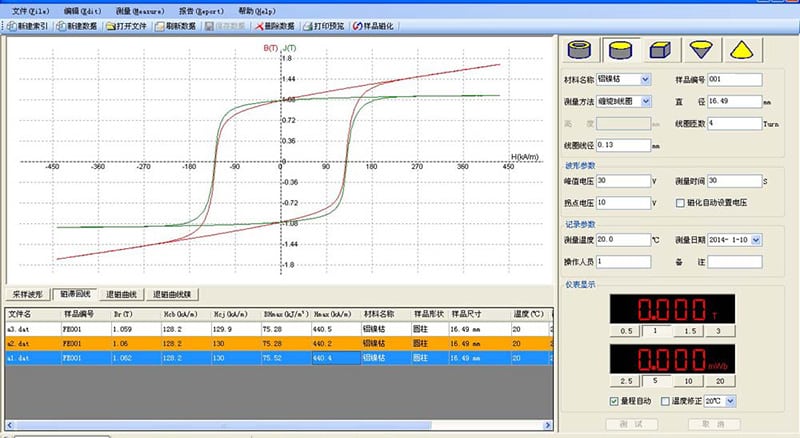Click the 材料名称 column header in table
The width and height of the screenshot is (800, 438).
coord(386,314)
